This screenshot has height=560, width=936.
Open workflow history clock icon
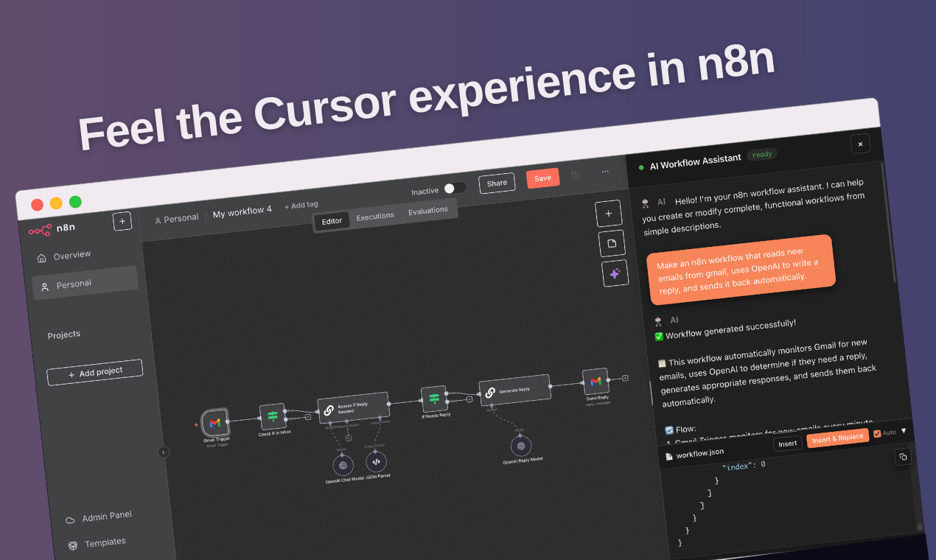coord(576,175)
